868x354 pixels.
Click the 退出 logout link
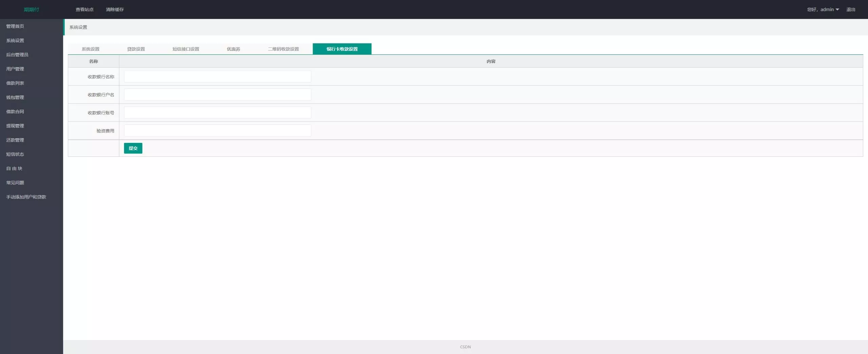click(850, 10)
